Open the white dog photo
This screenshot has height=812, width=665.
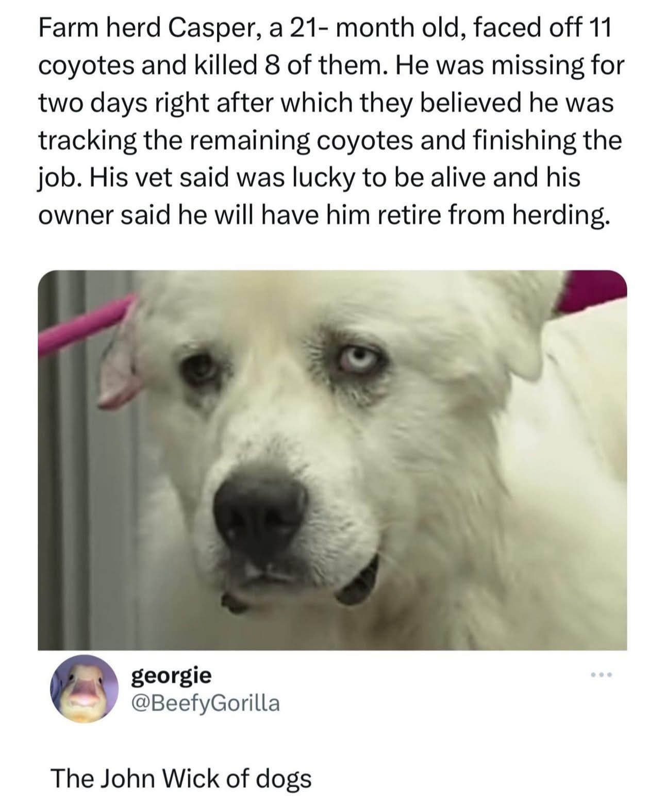click(332, 460)
